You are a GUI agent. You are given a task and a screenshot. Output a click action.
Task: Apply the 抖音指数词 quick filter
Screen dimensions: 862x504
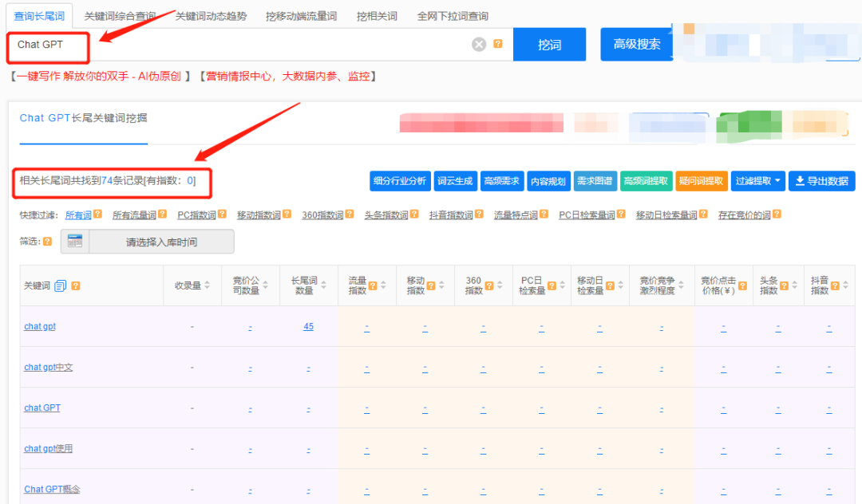tap(451, 215)
